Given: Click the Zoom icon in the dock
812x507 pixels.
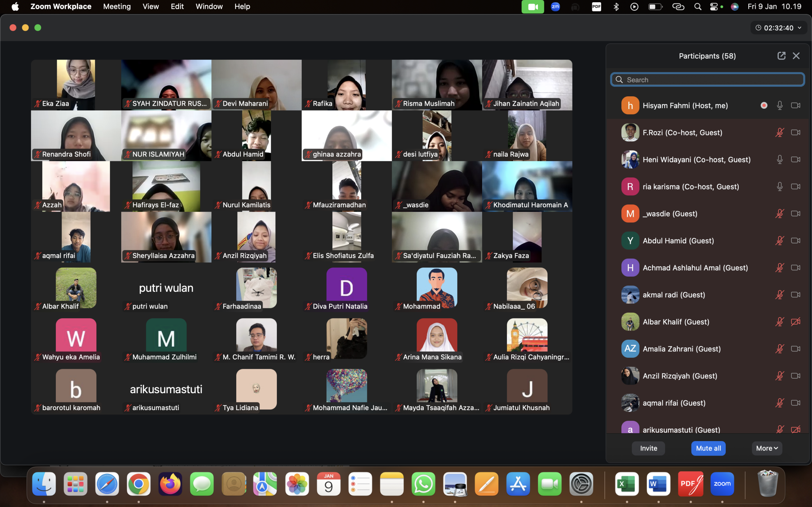Looking at the screenshot, I should (722, 484).
